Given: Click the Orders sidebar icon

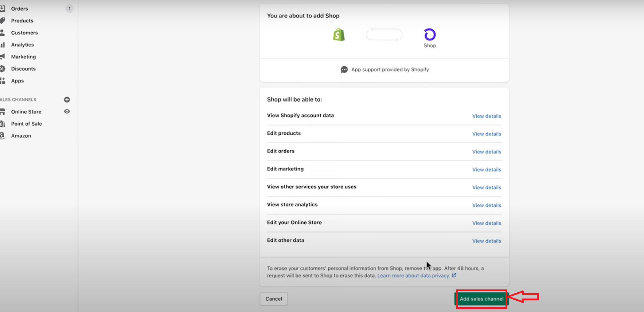Looking at the screenshot, I should 2,8.
